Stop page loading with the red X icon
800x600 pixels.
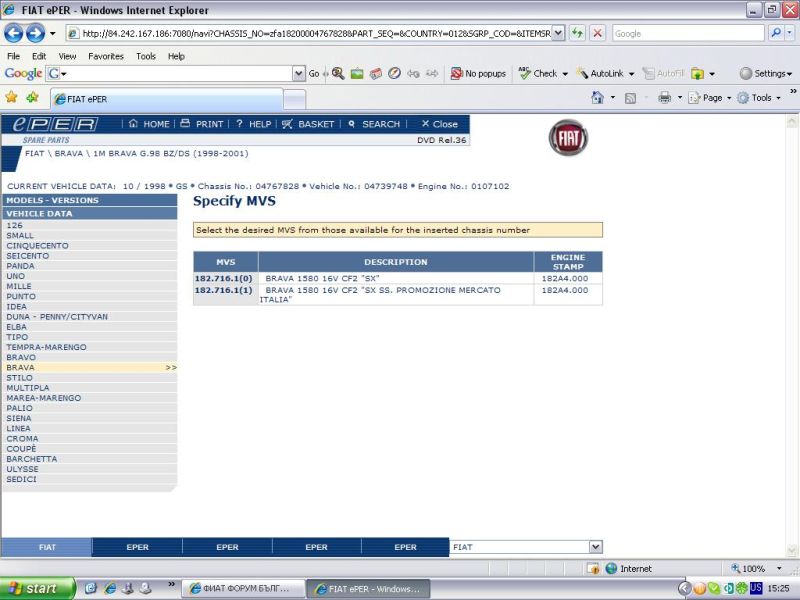(597, 33)
